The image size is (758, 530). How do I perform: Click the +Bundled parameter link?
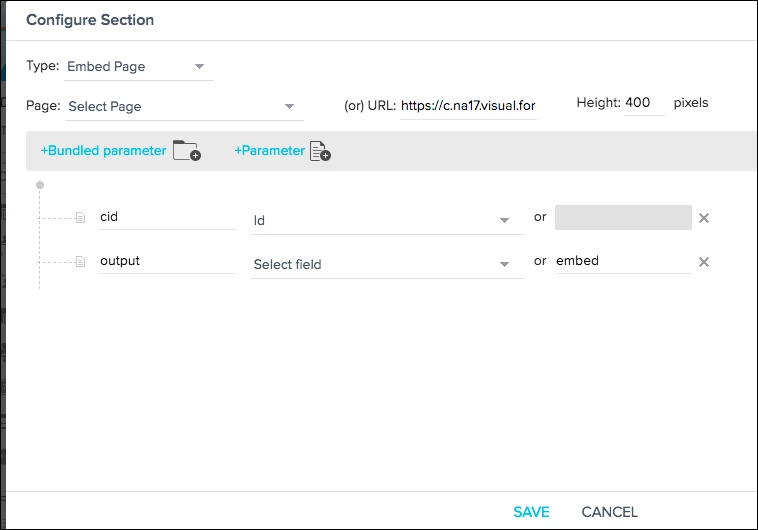(103, 150)
